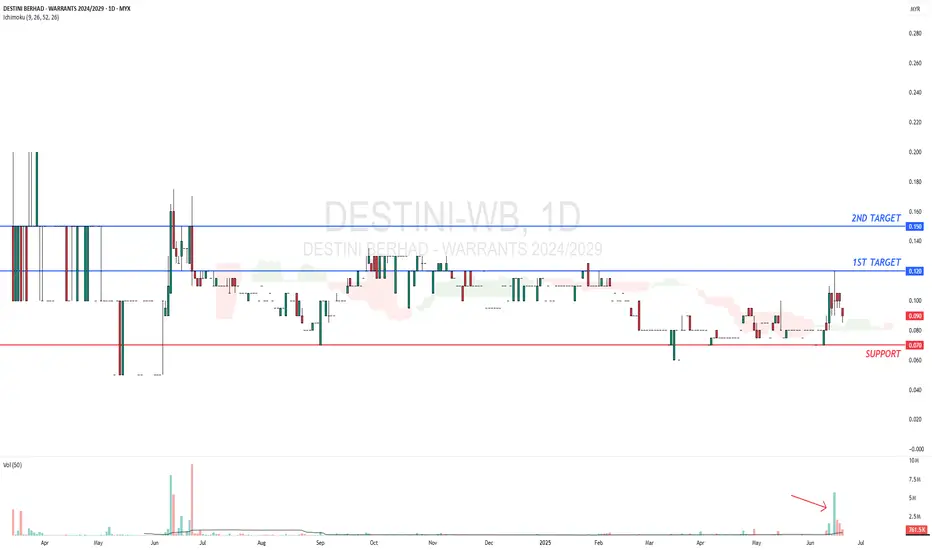The height and width of the screenshot is (550, 932).
Task: Click the 2ND TARGET label
Action: [x=876, y=218]
